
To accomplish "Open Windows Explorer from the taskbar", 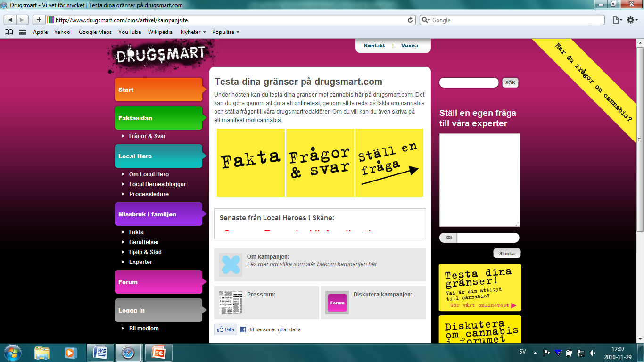I will [x=42, y=353].
